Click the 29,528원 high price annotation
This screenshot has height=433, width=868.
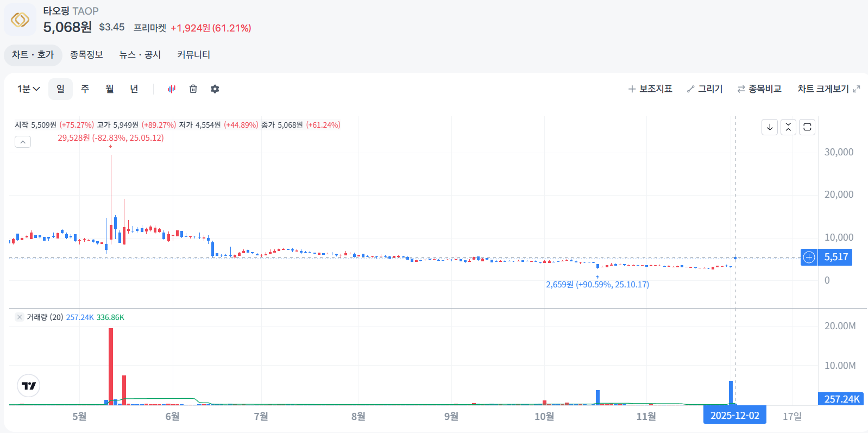(111, 138)
